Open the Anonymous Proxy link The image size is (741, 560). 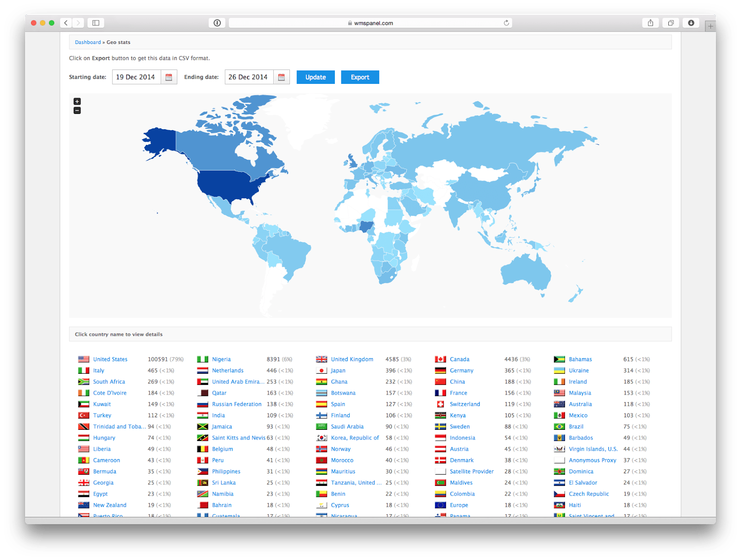592,460
